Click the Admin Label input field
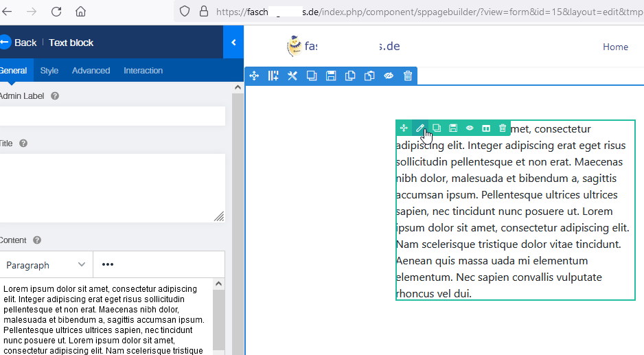This screenshot has width=644, height=355. point(112,116)
